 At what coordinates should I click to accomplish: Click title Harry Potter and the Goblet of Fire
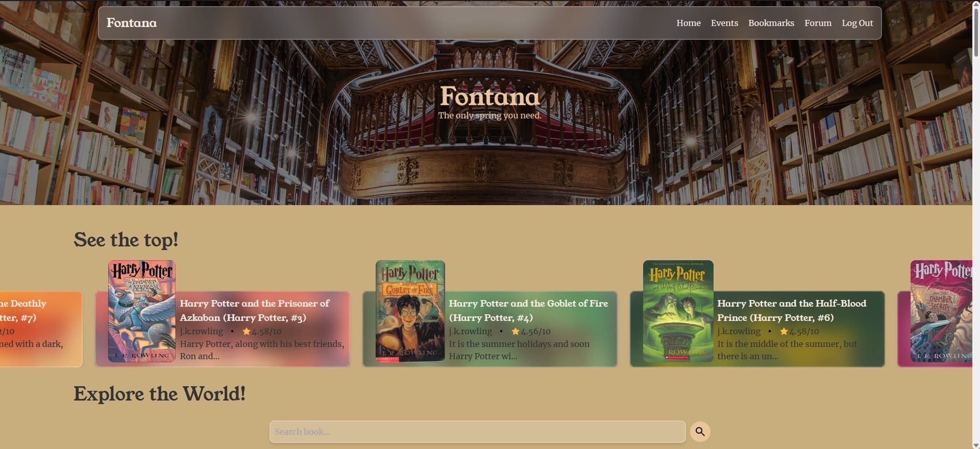[528, 310]
